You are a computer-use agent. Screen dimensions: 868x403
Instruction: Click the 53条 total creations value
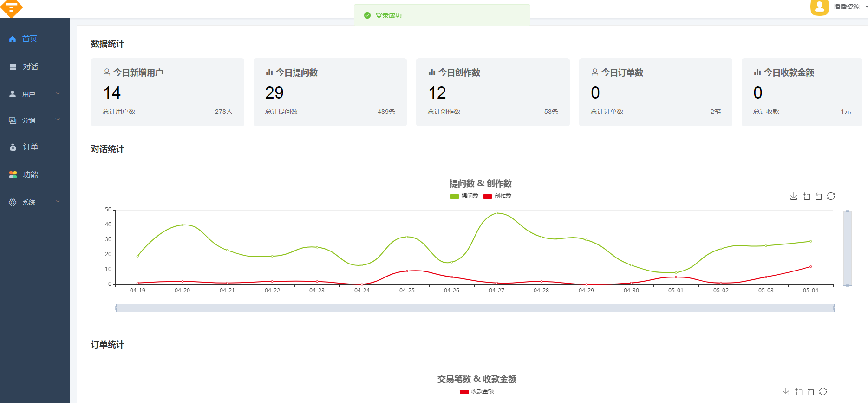tap(551, 112)
